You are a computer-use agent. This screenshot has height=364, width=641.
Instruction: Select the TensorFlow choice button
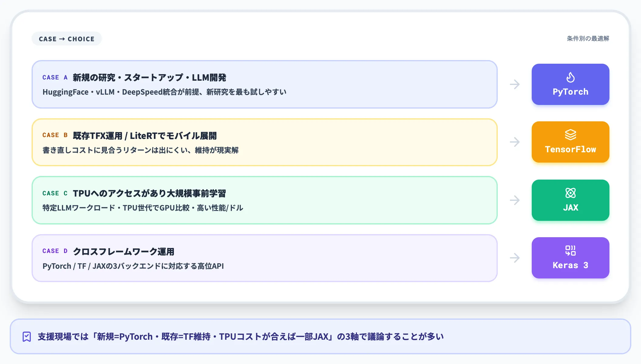(x=570, y=142)
